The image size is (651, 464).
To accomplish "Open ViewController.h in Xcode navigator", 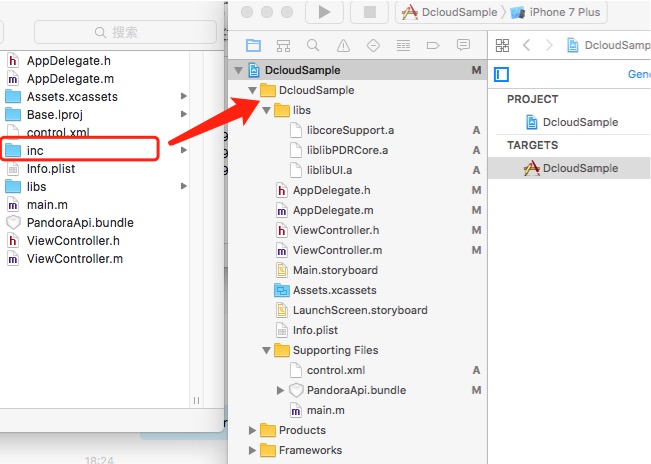I will 336,230.
